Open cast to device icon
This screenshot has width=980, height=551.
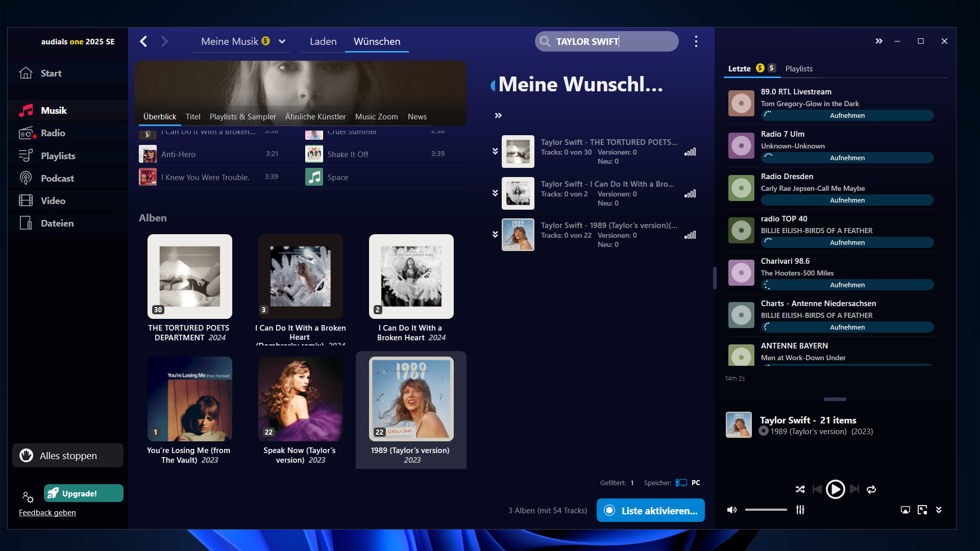tap(905, 510)
